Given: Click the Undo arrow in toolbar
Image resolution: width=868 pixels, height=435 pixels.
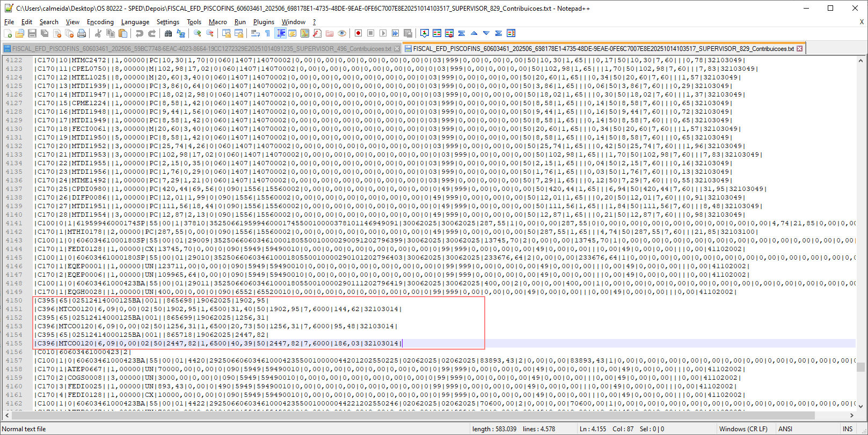Looking at the screenshot, I should click(x=140, y=33).
